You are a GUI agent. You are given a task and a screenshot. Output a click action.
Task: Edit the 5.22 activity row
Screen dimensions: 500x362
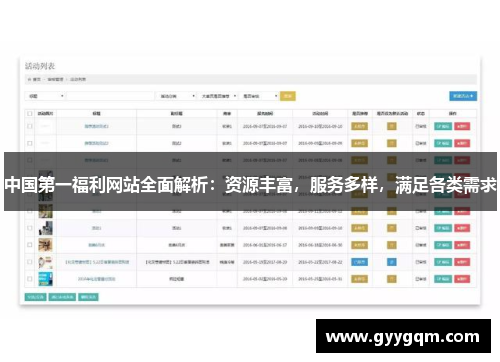pos(443,262)
